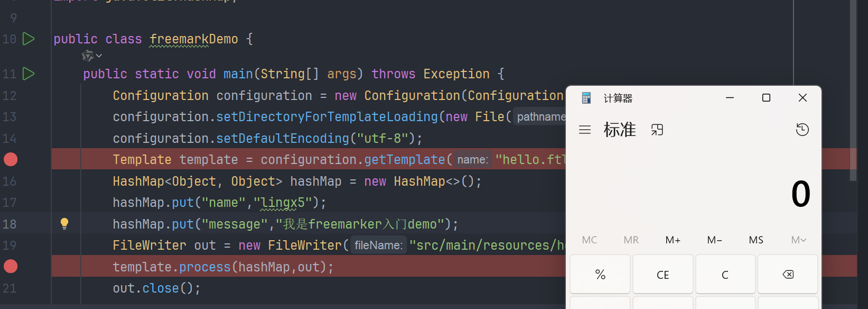Click setDirectoryForTemplateLoading method call
Viewport: 868px width, 309px height.
point(327,117)
